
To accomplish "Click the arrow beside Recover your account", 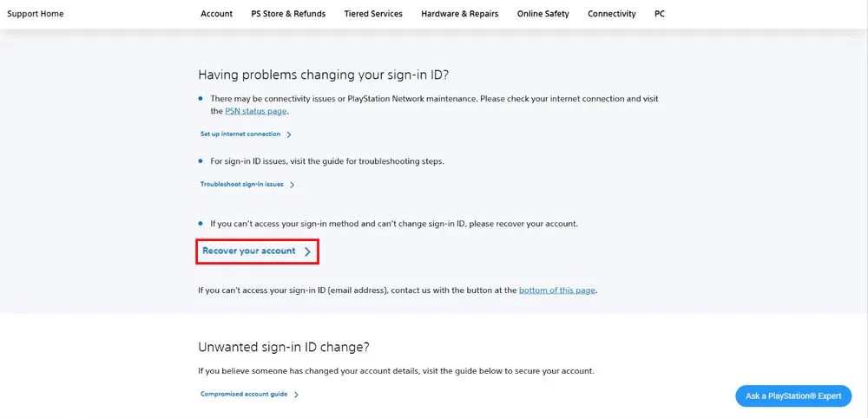I will (x=307, y=251).
